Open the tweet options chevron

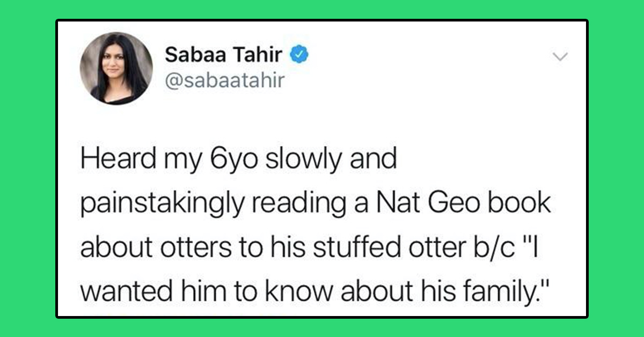click(x=560, y=56)
